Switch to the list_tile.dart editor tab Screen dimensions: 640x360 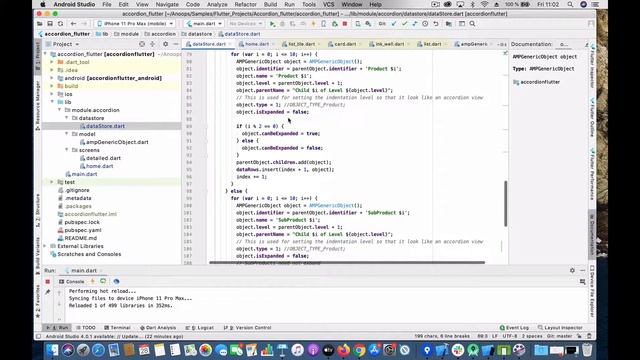[x=302, y=44]
